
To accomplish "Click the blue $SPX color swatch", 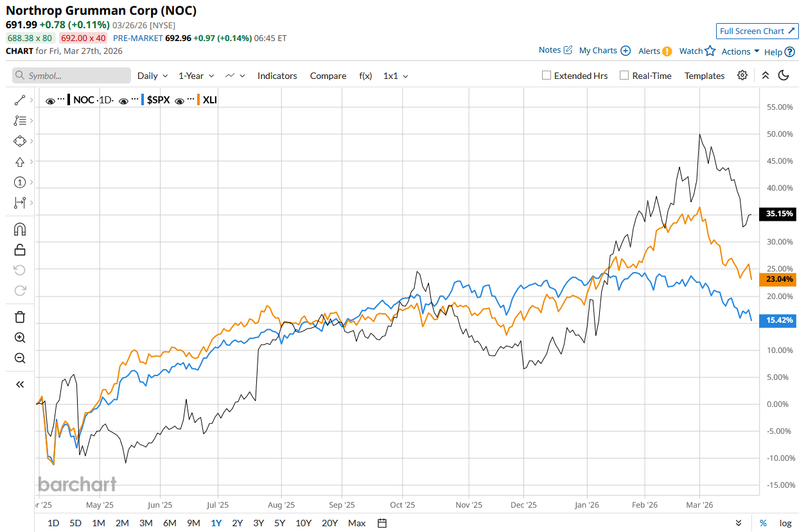I will 143,100.
